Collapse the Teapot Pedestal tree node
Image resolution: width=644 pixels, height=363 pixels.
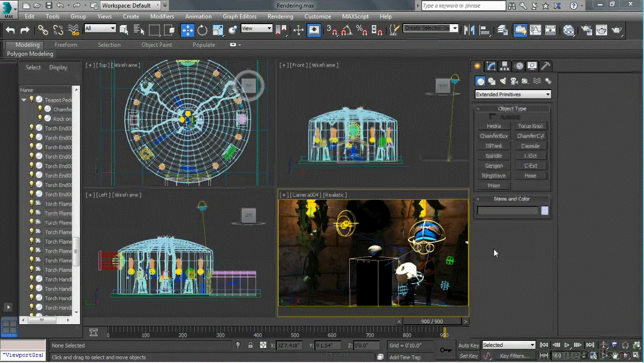point(24,100)
